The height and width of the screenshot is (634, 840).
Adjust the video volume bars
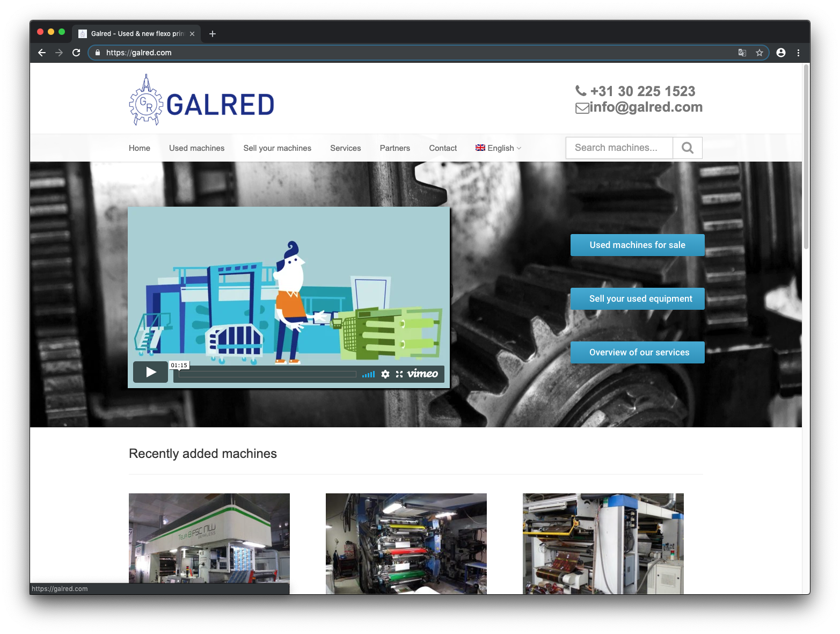(x=368, y=374)
